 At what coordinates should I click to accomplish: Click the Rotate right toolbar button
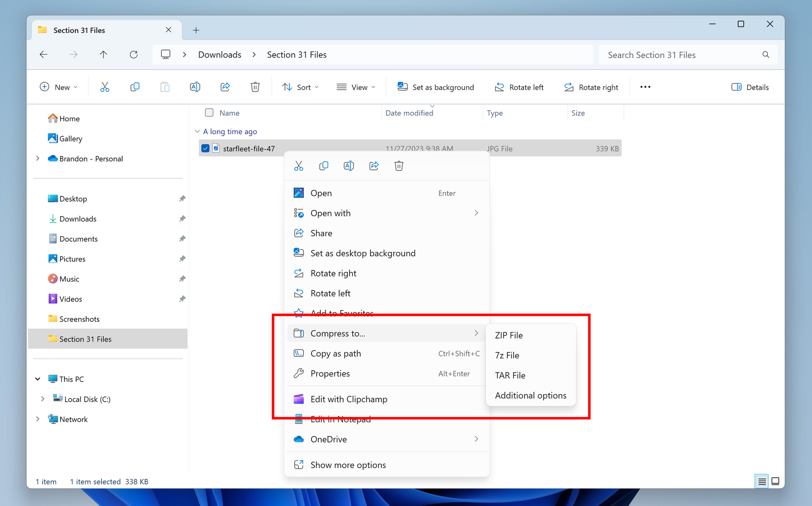click(x=591, y=87)
